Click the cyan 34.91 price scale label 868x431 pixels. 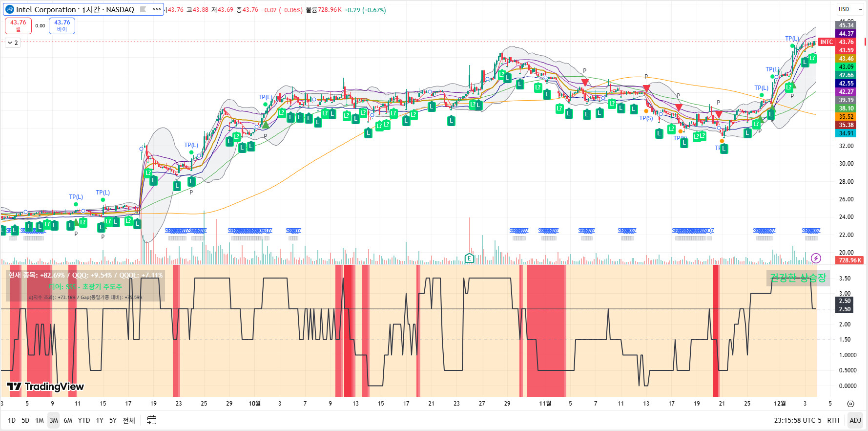846,133
